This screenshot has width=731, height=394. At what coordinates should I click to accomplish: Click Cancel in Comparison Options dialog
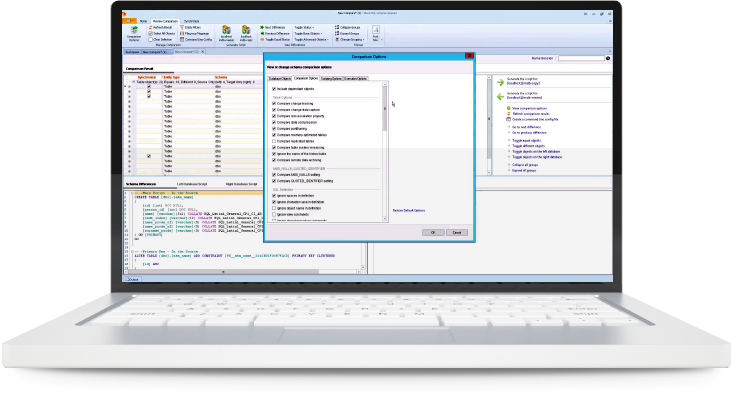pyautogui.click(x=457, y=232)
